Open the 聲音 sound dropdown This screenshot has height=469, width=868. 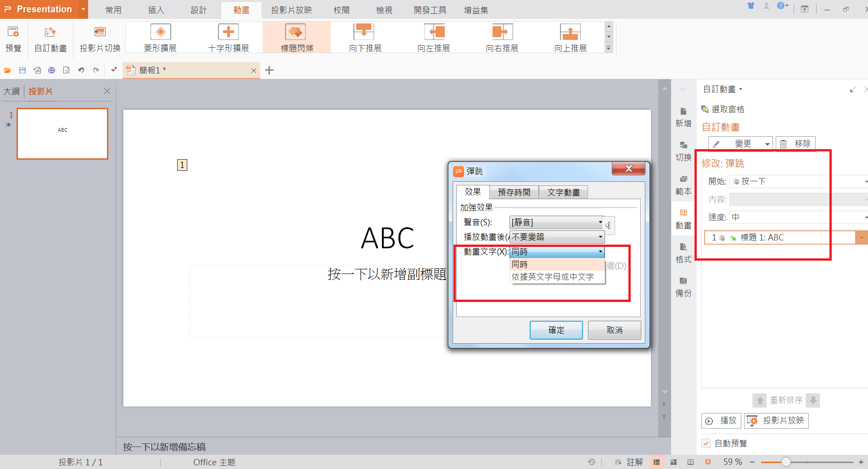tap(557, 223)
